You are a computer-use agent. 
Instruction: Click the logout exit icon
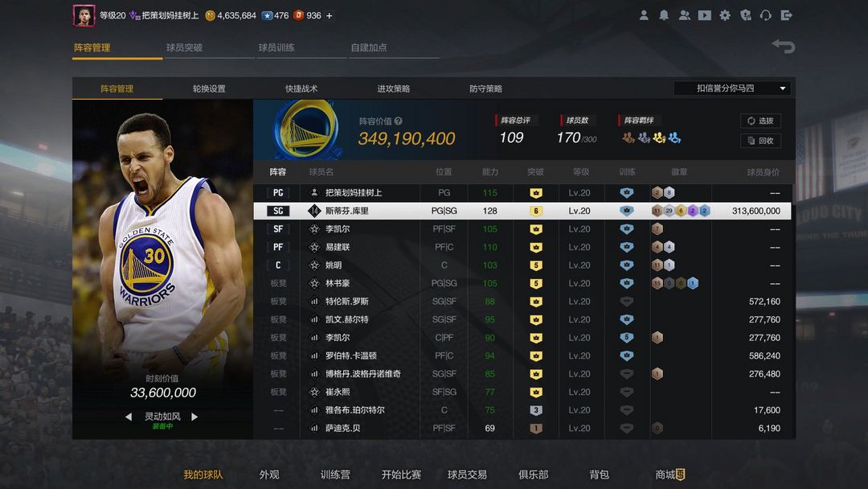pyautogui.click(x=787, y=15)
